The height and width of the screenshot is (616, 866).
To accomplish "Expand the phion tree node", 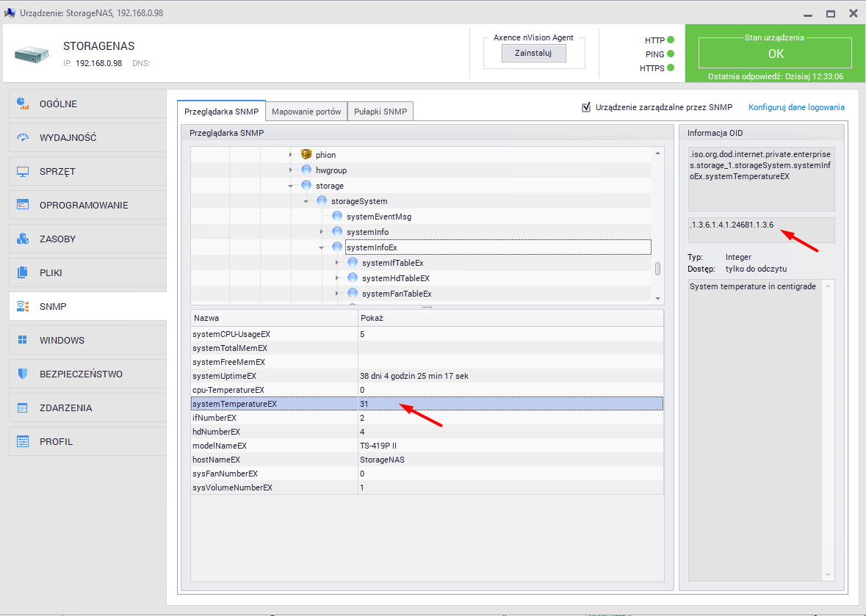I will pyautogui.click(x=290, y=155).
